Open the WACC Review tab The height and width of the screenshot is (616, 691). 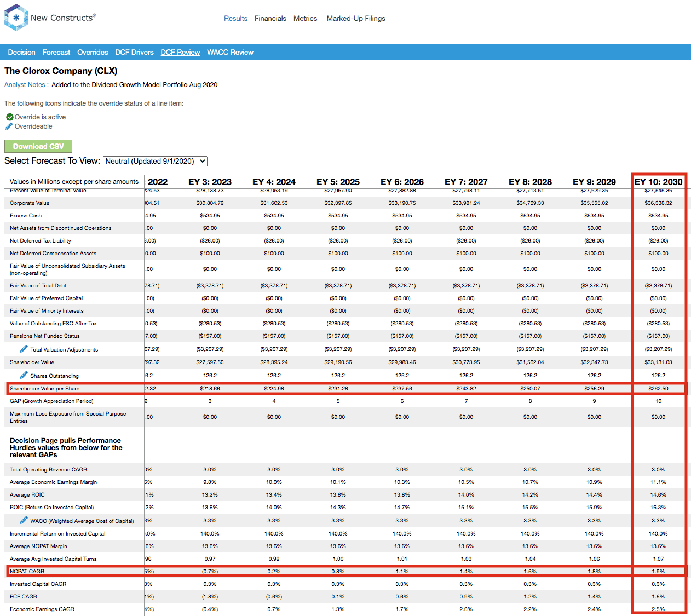click(x=230, y=53)
